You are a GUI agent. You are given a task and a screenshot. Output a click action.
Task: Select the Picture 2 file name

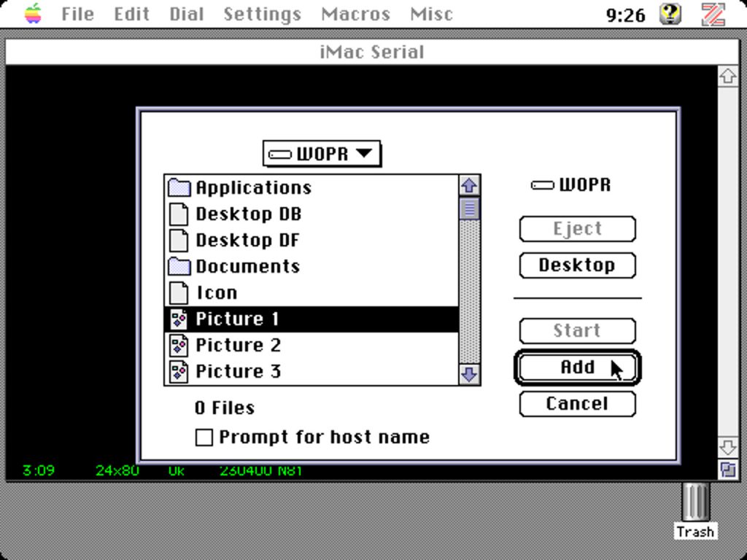coord(239,345)
